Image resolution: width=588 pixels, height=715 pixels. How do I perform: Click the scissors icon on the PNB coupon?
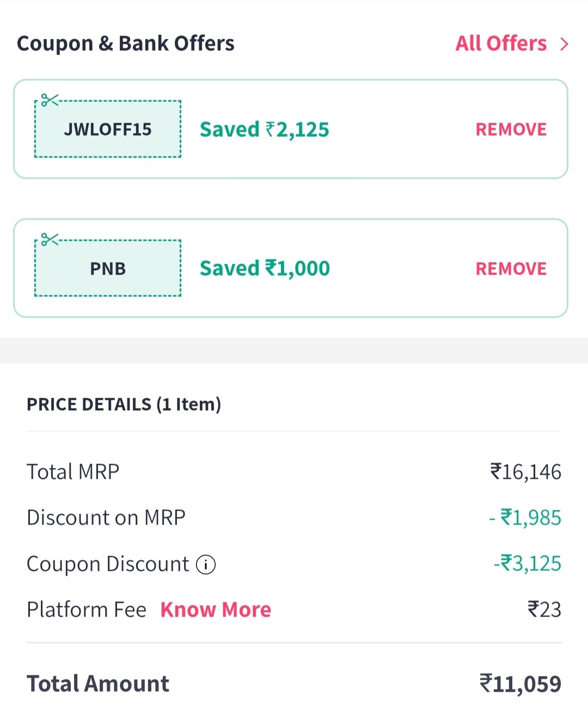coord(50,240)
